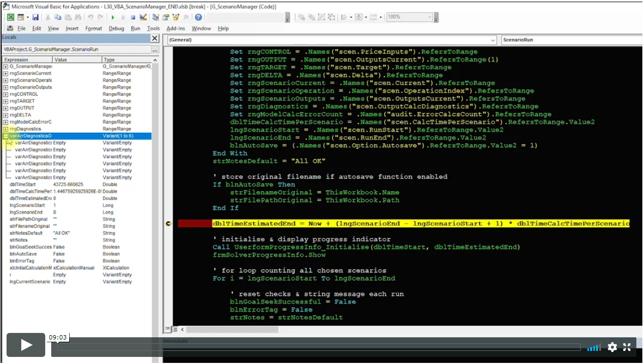Expand the G_ScenarioManager node in Locals
644x364 pixels.
(6, 66)
